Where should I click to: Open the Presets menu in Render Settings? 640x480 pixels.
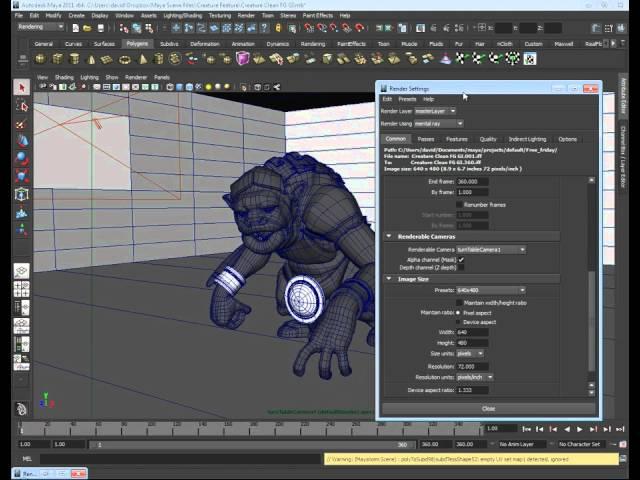[407, 99]
